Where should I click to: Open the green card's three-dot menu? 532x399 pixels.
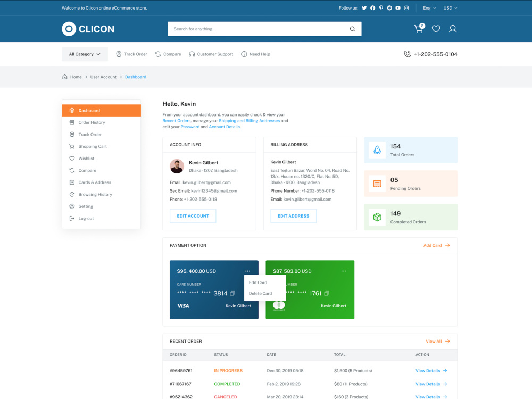[x=344, y=271]
